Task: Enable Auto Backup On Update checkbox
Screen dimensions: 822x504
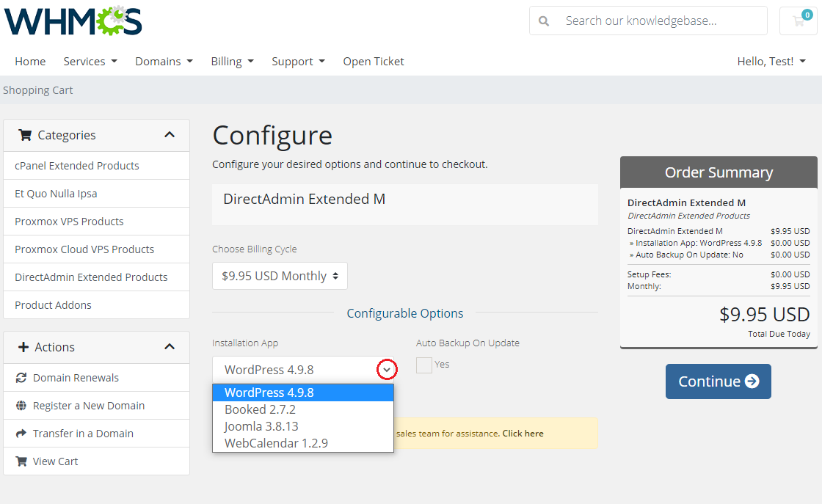Action: click(x=424, y=365)
